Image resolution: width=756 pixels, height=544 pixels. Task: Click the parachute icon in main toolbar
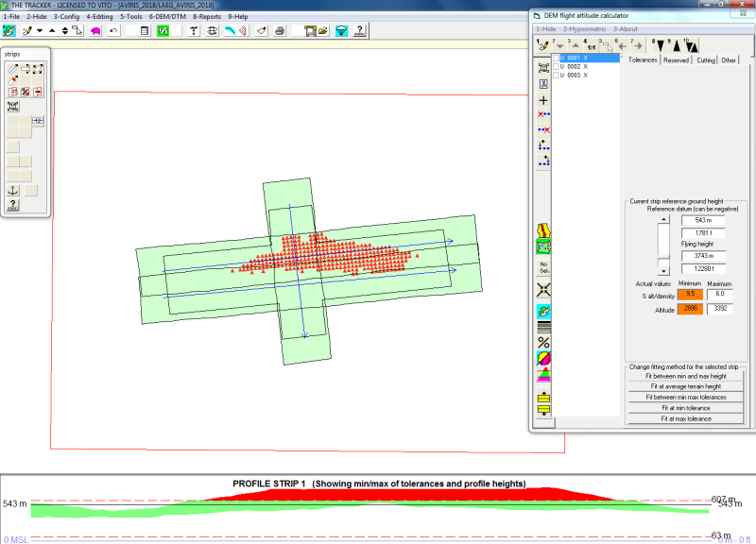point(341,31)
